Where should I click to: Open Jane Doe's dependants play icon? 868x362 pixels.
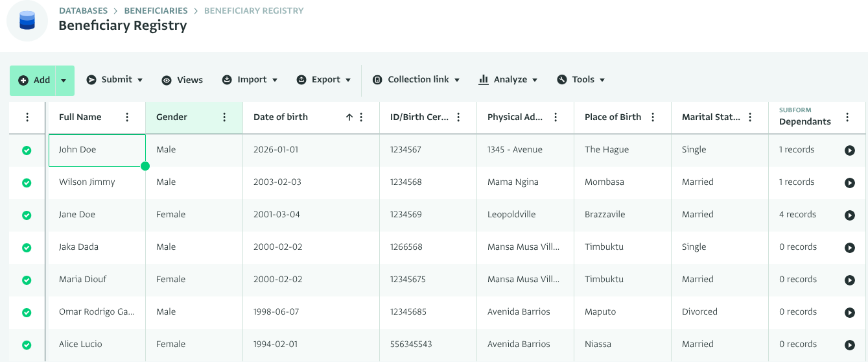[x=849, y=215]
